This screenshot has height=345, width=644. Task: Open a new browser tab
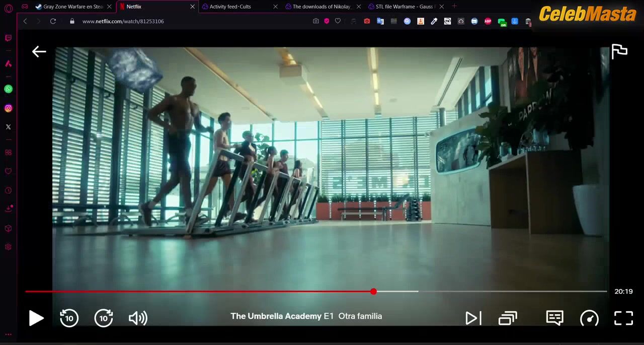pyautogui.click(x=454, y=6)
